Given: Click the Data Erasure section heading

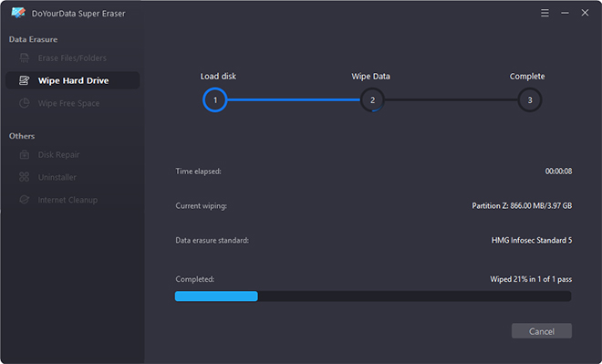Looking at the screenshot, I should pos(33,39).
